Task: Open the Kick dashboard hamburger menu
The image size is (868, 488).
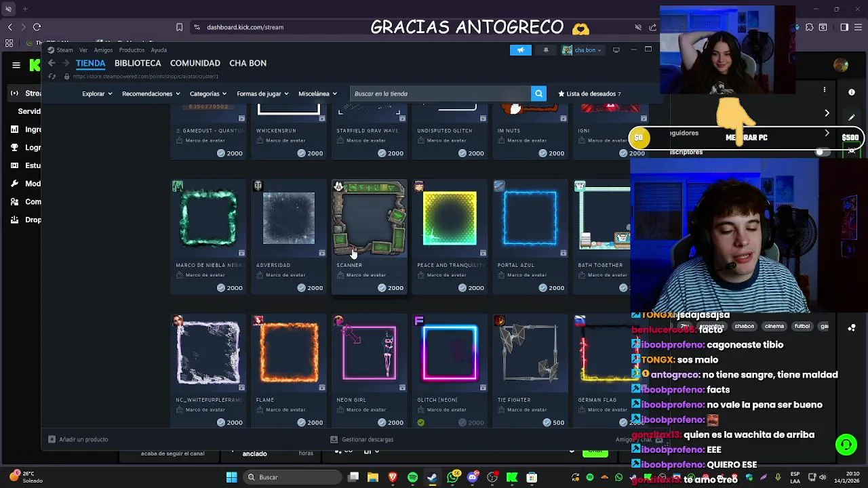Action: click(16, 65)
